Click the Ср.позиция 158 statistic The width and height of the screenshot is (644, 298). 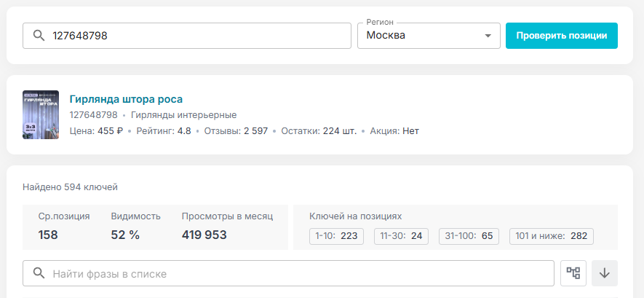click(x=63, y=226)
